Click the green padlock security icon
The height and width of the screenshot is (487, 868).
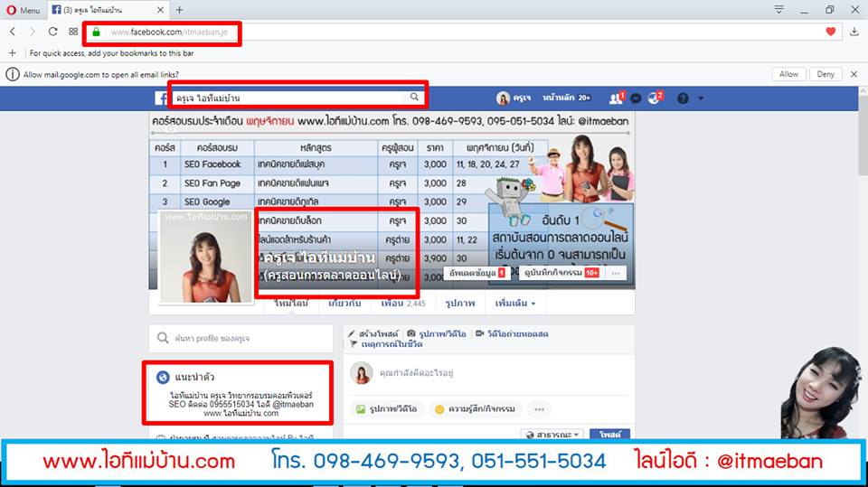click(x=96, y=33)
